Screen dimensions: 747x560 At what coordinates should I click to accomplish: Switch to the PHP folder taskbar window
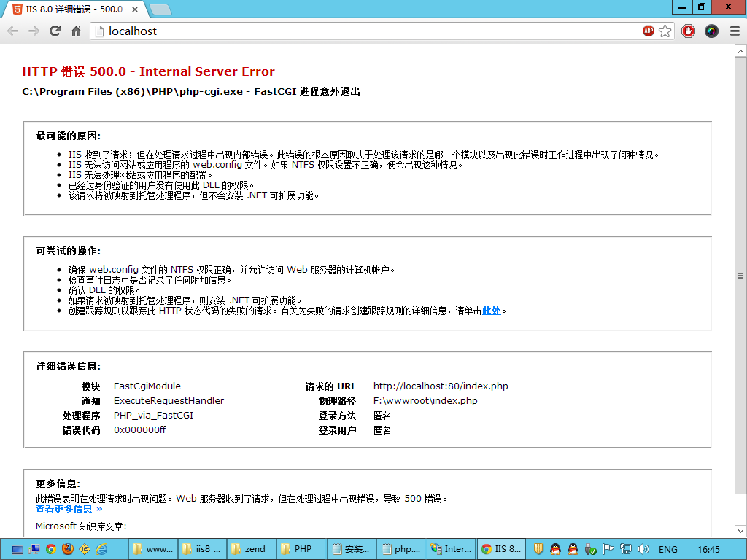pos(301,549)
